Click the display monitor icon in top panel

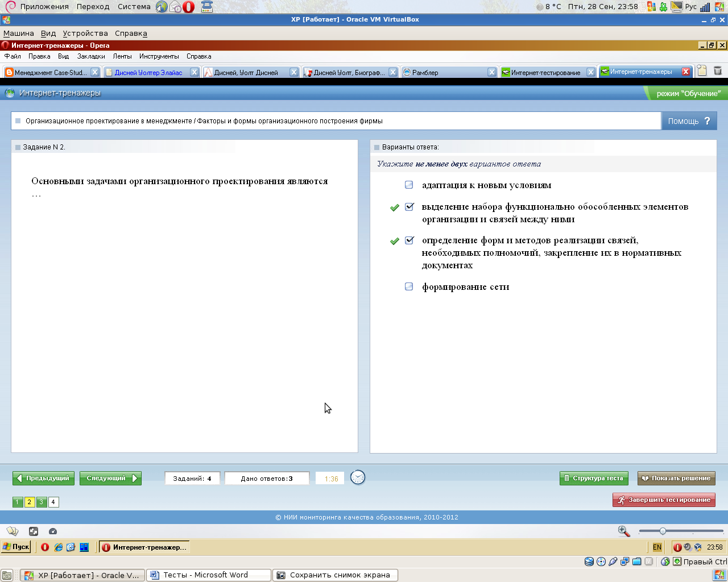click(677, 7)
